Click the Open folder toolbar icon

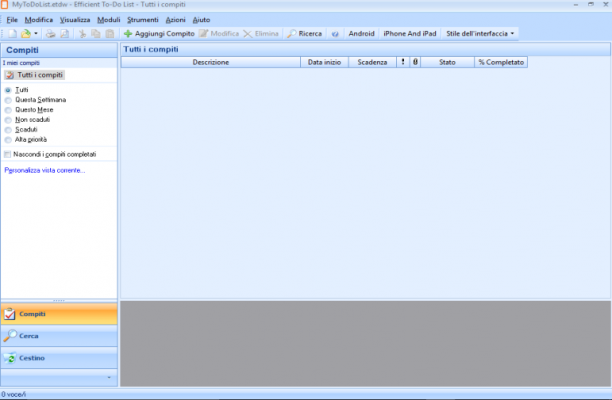click(x=26, y=34)
